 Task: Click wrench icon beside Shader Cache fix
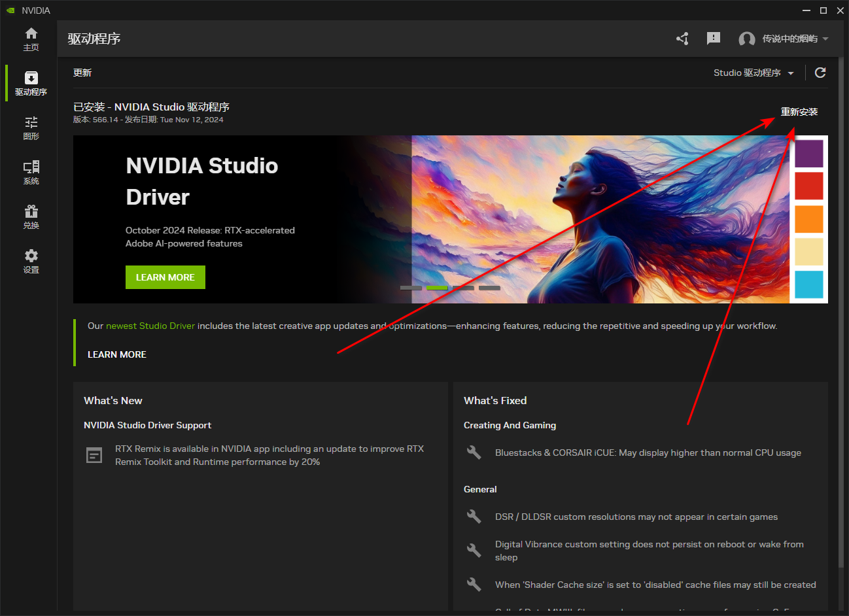(x=474, y=585)
